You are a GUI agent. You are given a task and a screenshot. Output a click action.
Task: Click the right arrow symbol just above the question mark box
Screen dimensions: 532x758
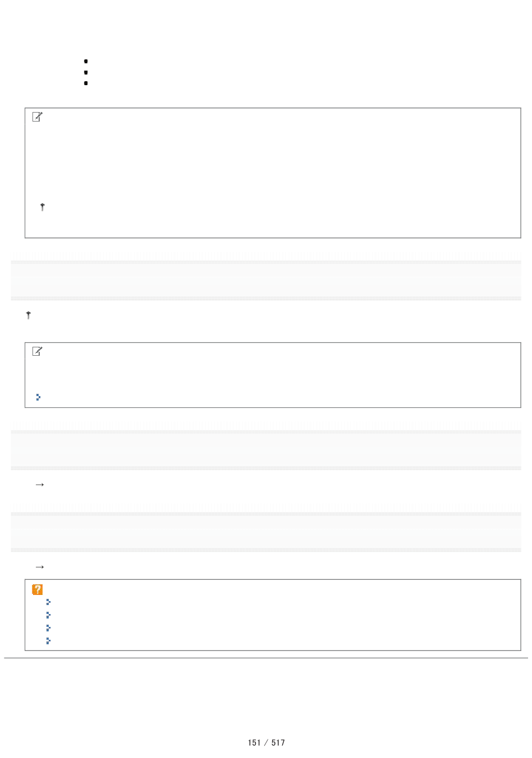click(40, 567)
